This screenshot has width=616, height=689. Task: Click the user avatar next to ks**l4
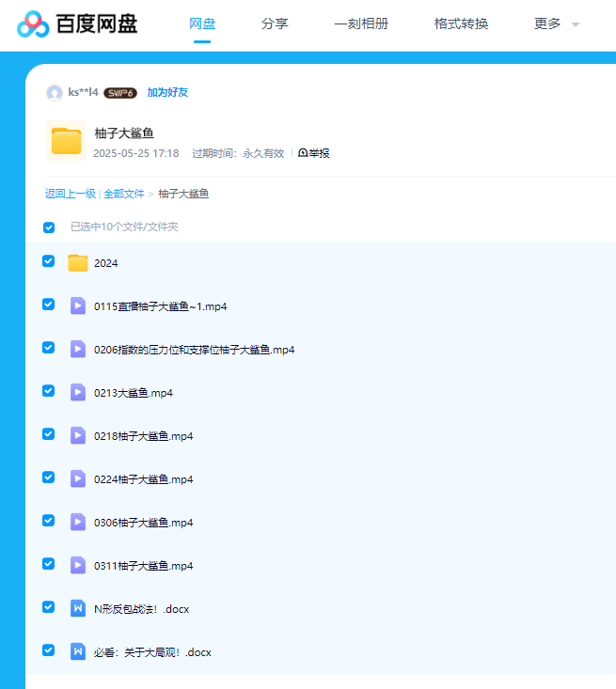55,92
